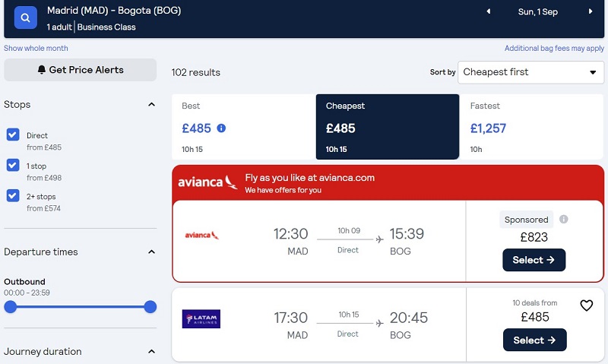
Task: Open Show whole month link
Action: point(36,48)
